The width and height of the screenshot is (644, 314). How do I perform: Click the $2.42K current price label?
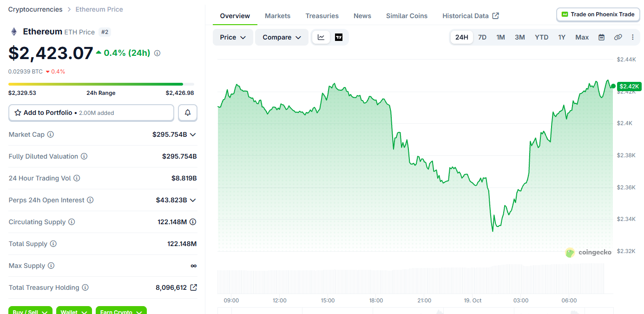click(x=629, y=86)
